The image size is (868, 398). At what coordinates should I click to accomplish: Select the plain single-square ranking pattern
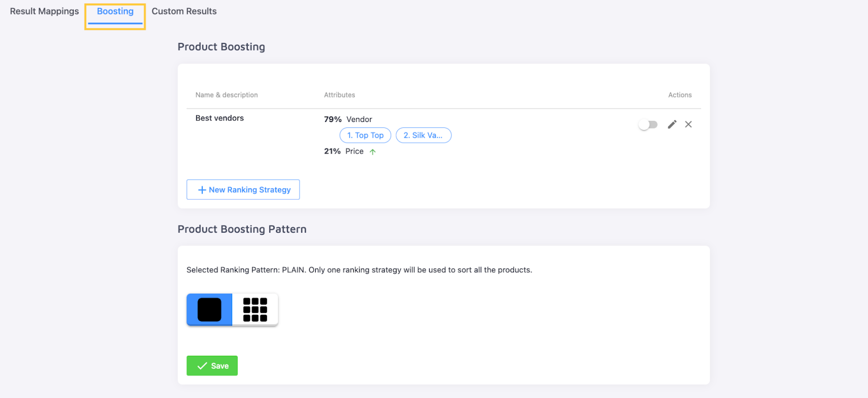[209, 310]
